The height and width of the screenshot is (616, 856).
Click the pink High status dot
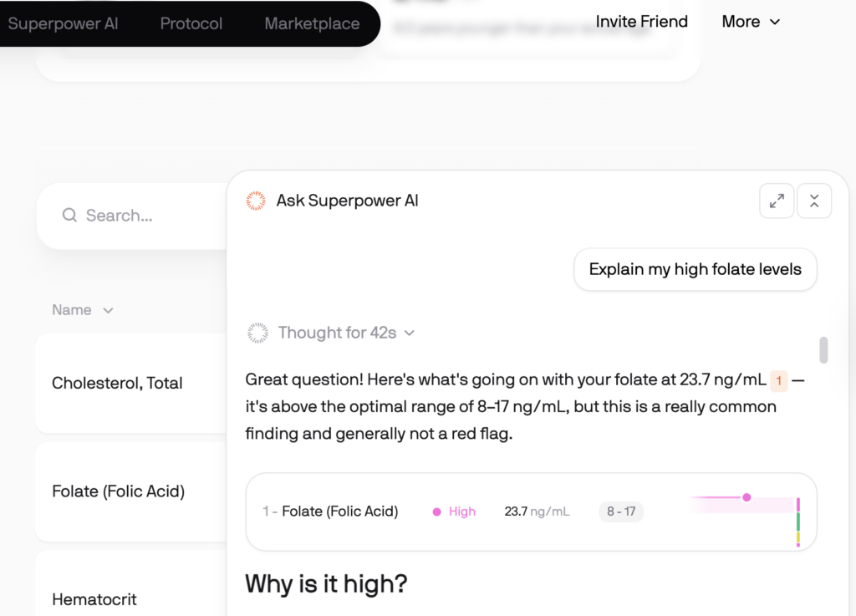pos(436,512)
